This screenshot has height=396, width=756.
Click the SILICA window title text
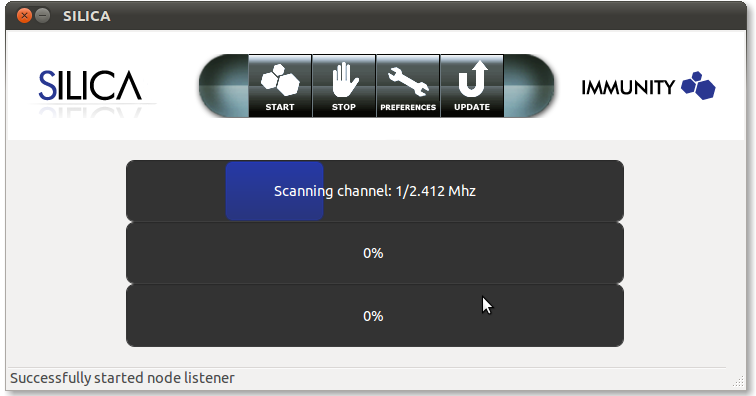click(87, 16)
